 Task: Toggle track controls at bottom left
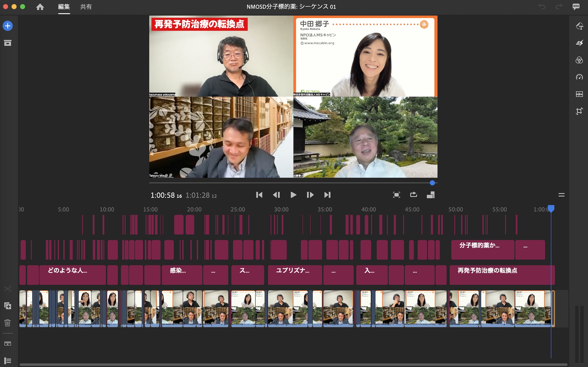(8, 361)
